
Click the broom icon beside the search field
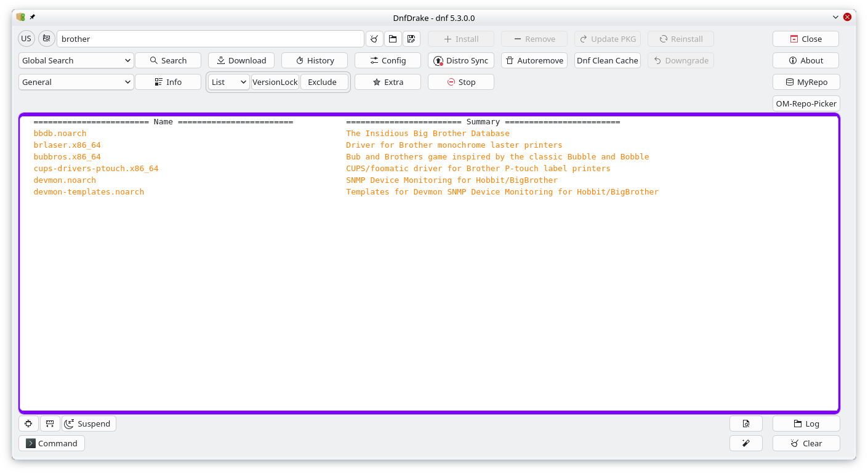point(374,39)
